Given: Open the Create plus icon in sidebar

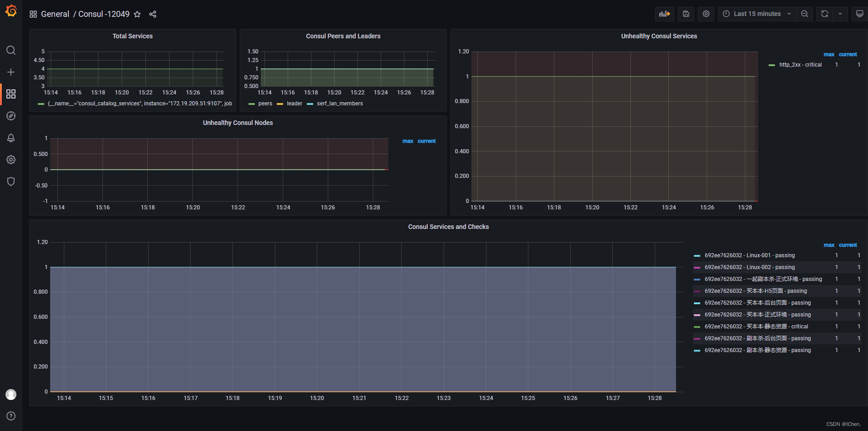Looking at the screenshot, I should [11, 72].
